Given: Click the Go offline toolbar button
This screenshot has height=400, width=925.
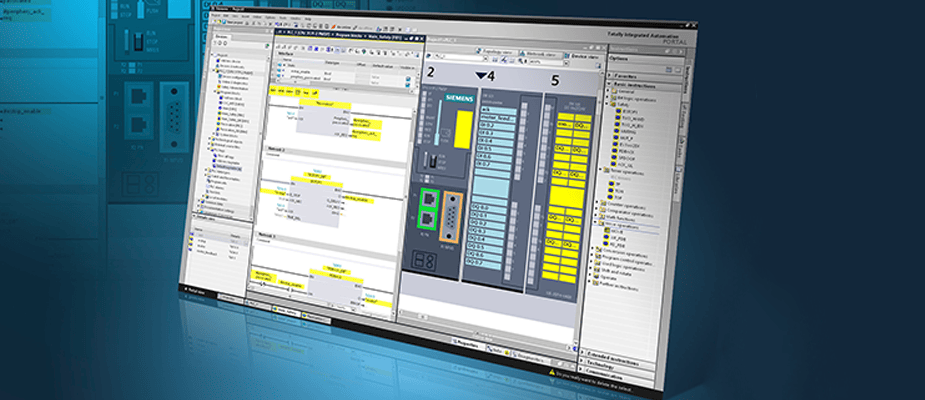Looking at the screenshot, I should (363, 28).
